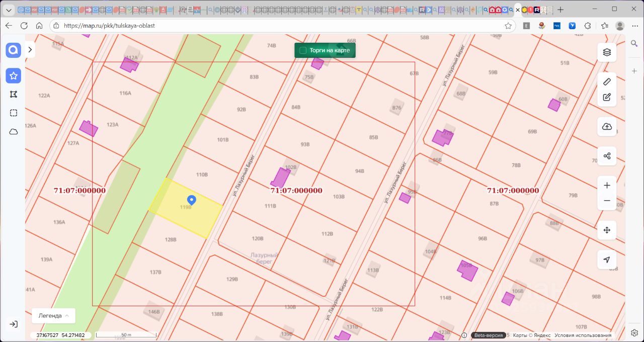Screen dimensions: 644x342
Task: Click the geolocation arrow icon
Action: [607, 260]
